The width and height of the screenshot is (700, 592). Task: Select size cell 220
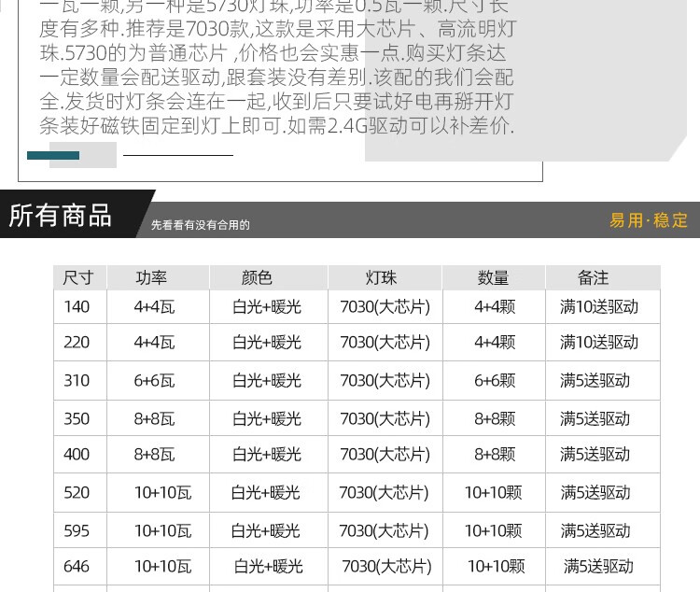(x=77, y=343)
